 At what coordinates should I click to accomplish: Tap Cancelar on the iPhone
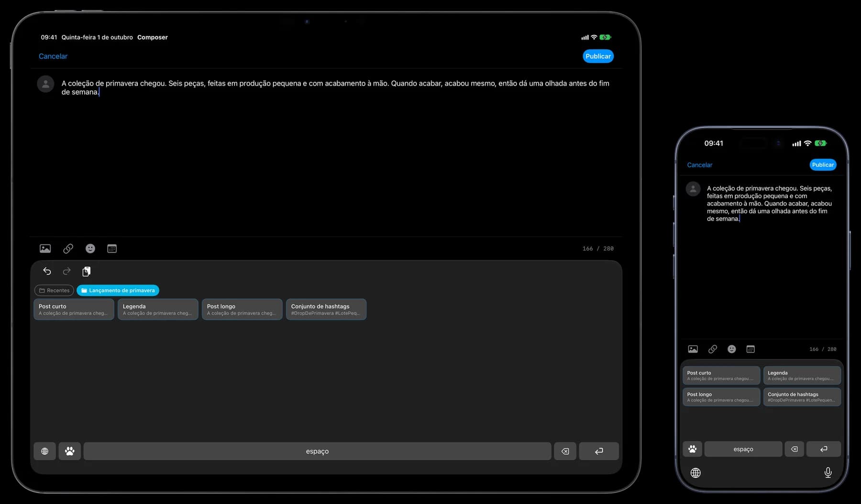pos(699,165)
